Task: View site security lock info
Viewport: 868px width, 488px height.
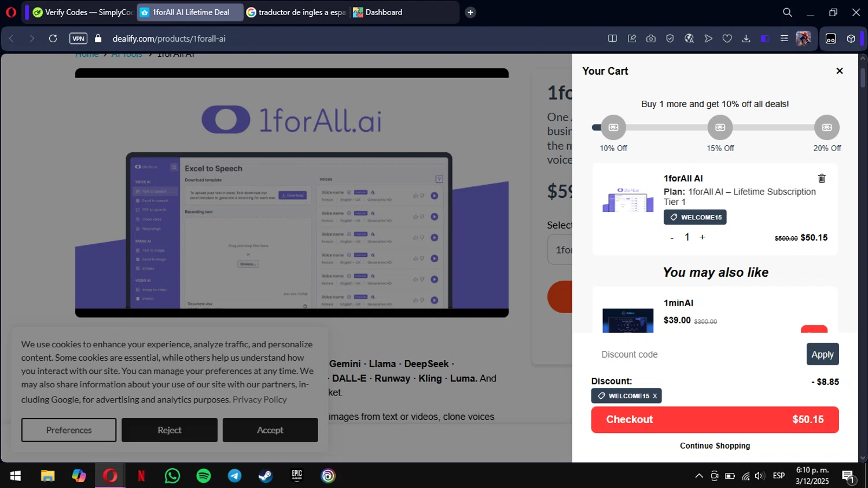Action: [x=98, y=38]
